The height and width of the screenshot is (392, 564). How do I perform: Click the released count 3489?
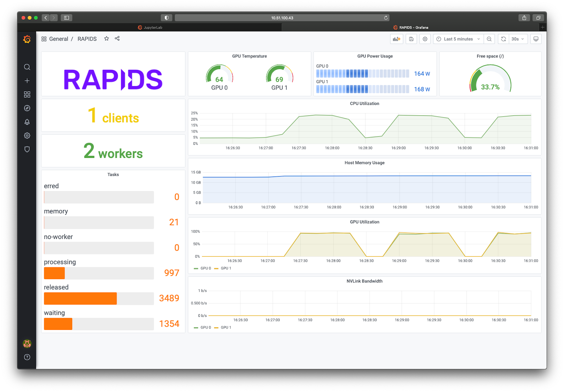point(169,299)
